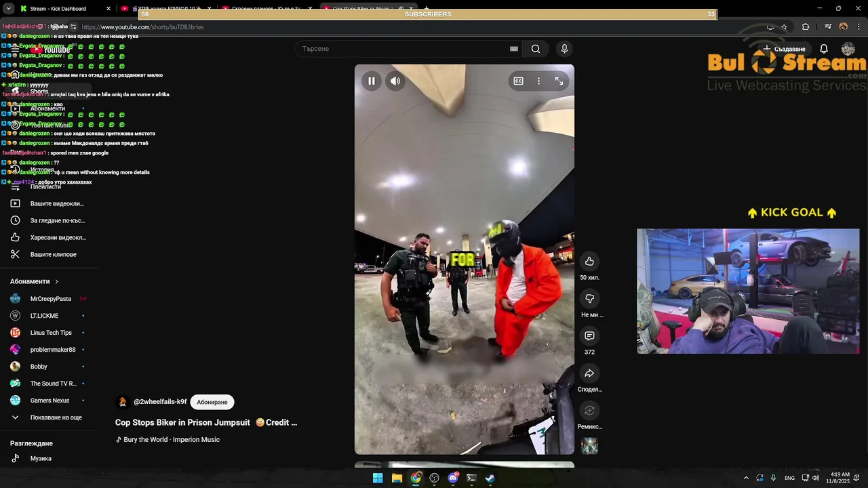Open the clock showing 4:19 AM

click(x=840, y=478)
